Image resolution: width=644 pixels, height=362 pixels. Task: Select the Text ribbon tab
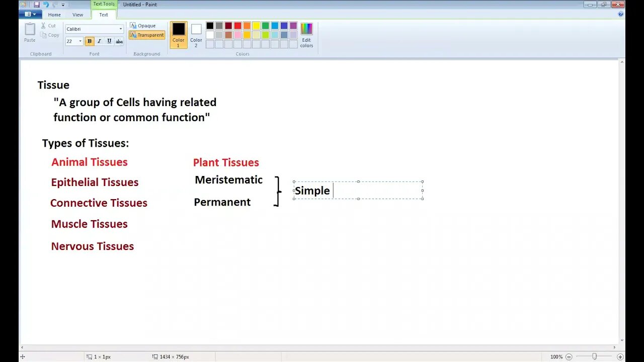pyautogui.click(x=104, y=15)
